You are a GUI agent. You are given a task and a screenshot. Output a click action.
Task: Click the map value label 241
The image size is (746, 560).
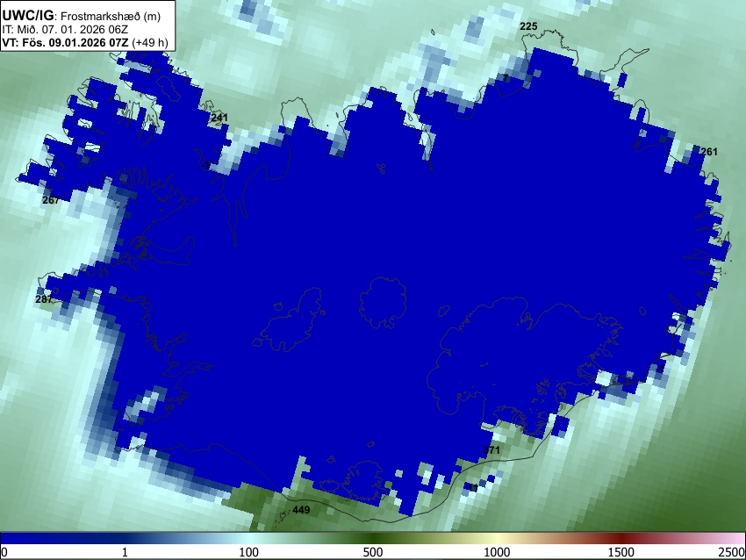[219, 118]
